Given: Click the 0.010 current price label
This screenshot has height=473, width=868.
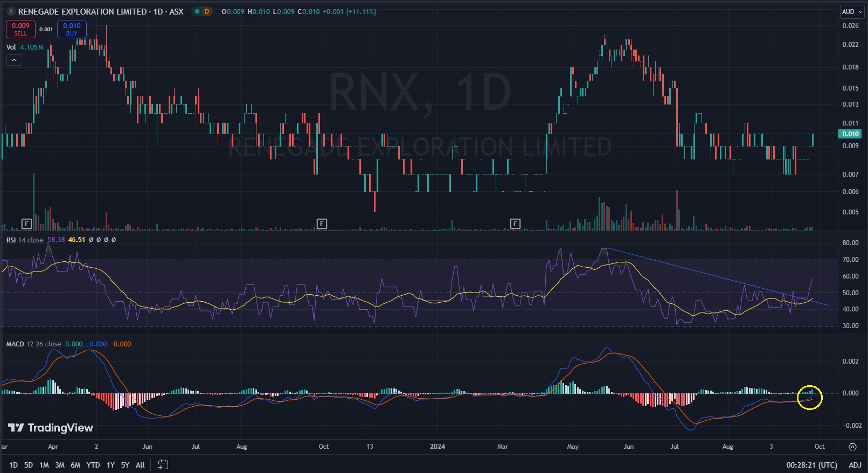Looking at the screenshot, I should pyautogui.click(x=851, y=134).
